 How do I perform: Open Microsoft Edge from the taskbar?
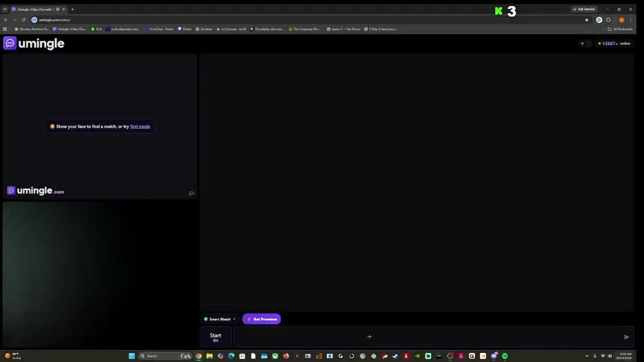pos(231,356)
